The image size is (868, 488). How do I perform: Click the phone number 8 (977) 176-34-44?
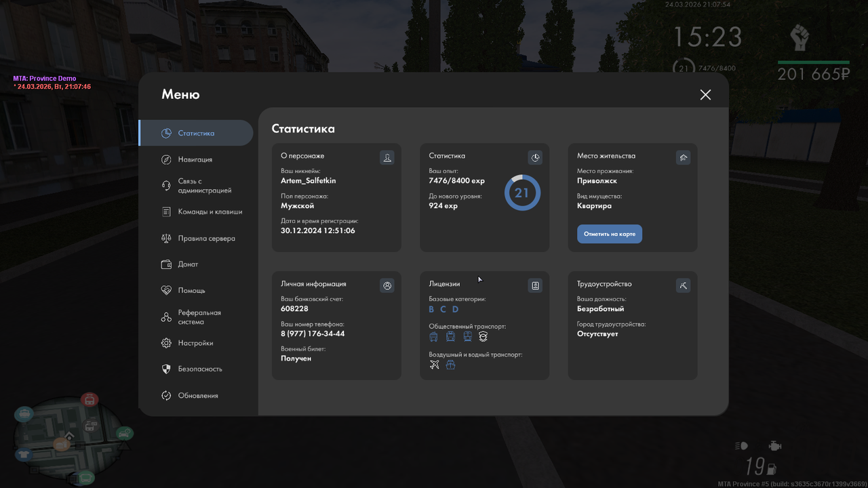click(313, 333)
